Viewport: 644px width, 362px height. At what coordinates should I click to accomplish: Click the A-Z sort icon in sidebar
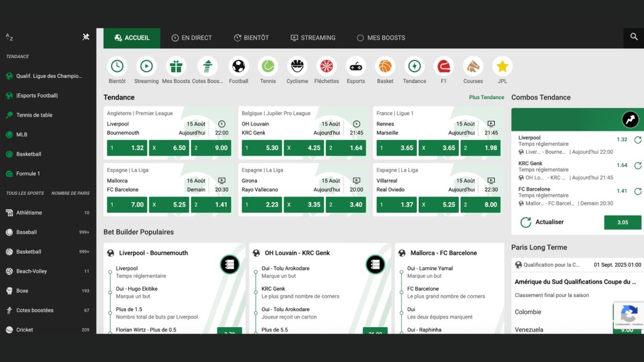pos(9,37)
